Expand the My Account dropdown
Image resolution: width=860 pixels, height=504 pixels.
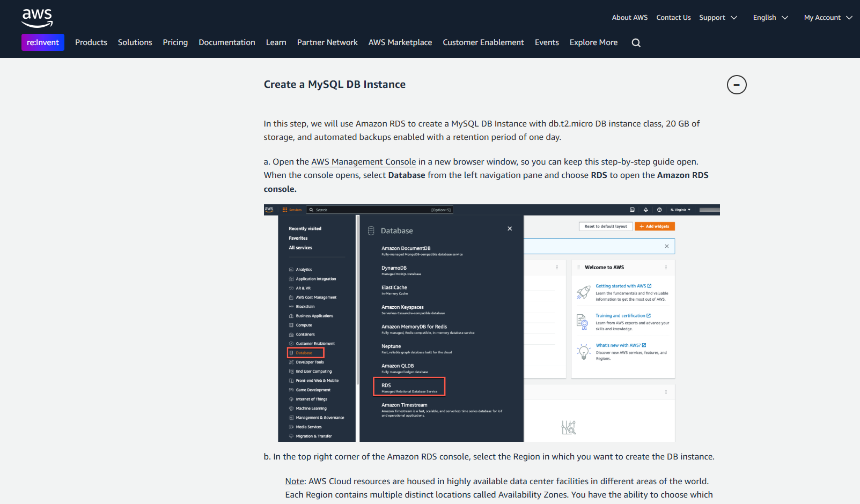pos(828,18)
